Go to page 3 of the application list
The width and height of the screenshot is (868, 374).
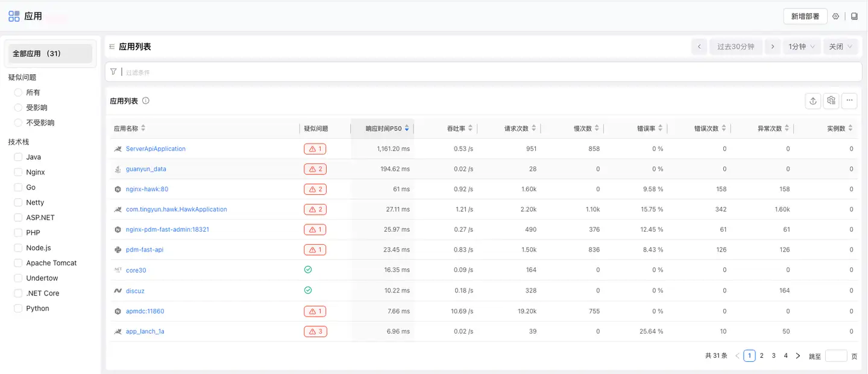pos(773,355)
